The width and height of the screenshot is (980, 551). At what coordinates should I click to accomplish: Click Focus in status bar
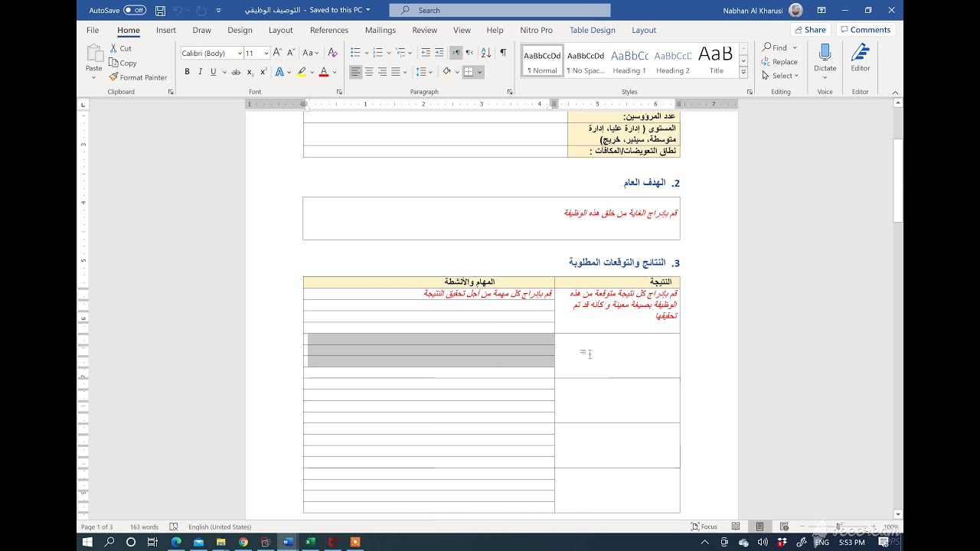click(x=704, y=527)
